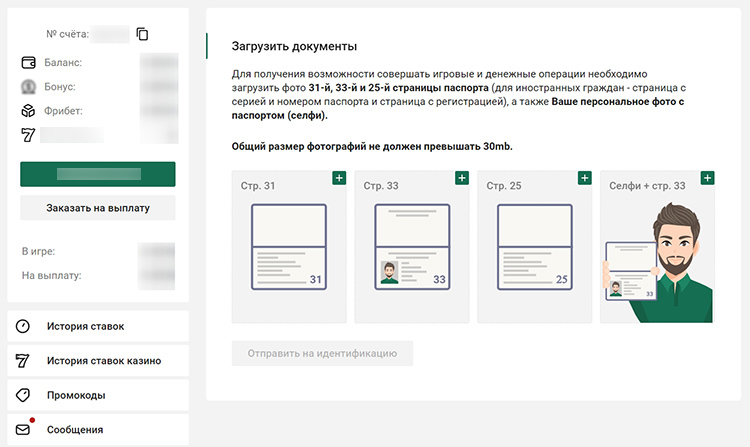Open История ставок menu item
The width and height of the screenshot is (750, 447).
tap(98, 326)
